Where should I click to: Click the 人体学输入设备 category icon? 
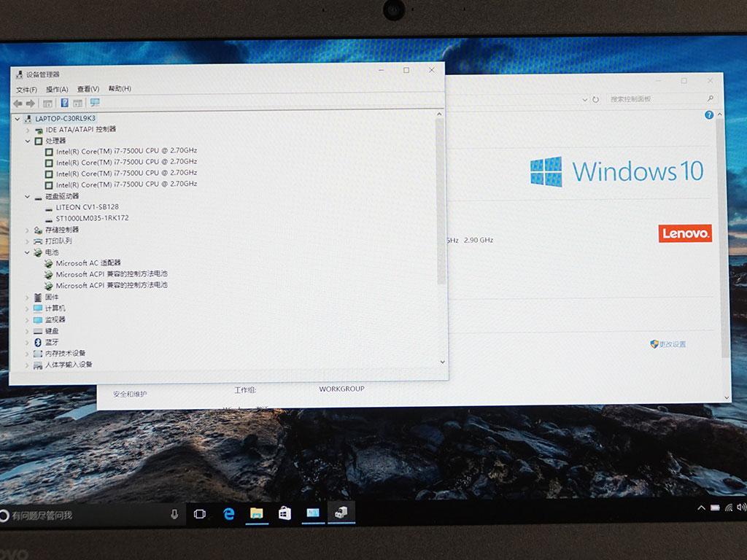click(x=38, y=365)
